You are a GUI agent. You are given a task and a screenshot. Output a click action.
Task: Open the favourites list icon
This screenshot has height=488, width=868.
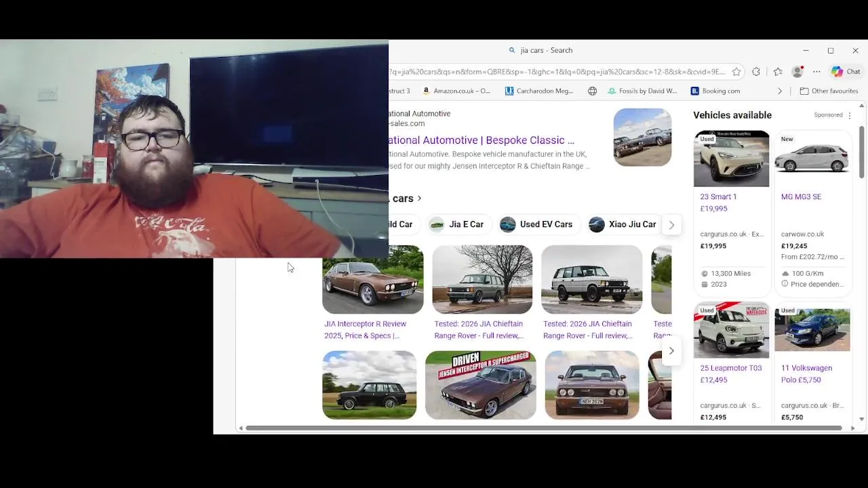(778, 72)
